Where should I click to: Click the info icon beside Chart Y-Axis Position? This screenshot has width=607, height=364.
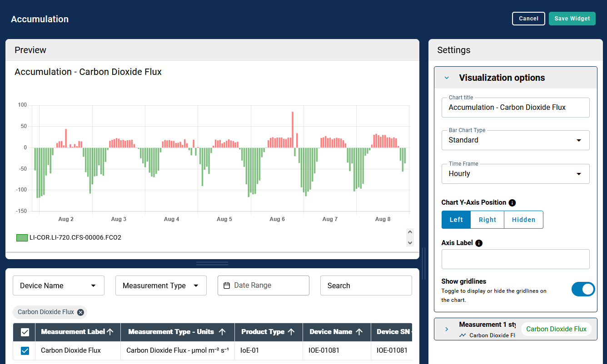(x=512, y=203)
